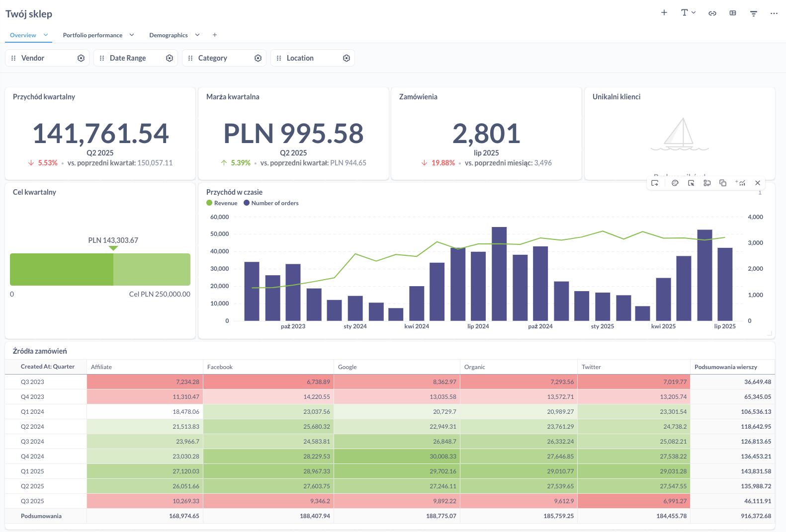This screenshot has width=786, height=532.
Task: Expand the Demographics tab chevron
Action: [x=197, y=35]
